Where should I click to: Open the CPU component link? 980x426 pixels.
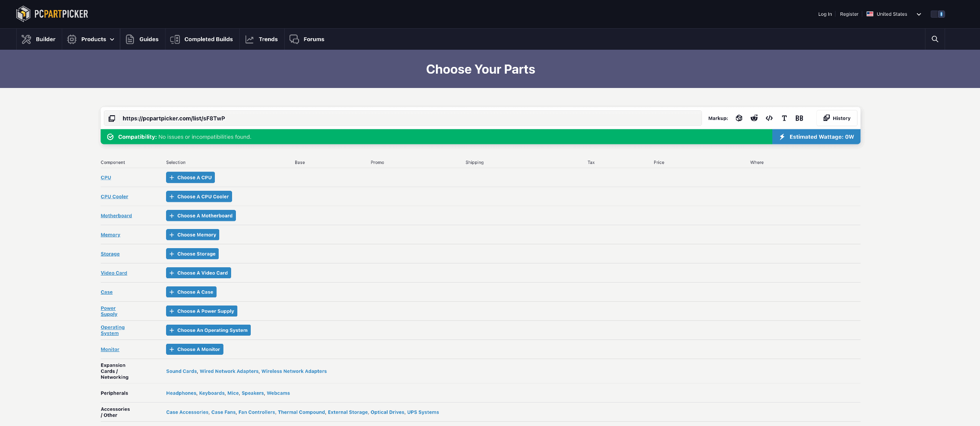click(106, 177)
